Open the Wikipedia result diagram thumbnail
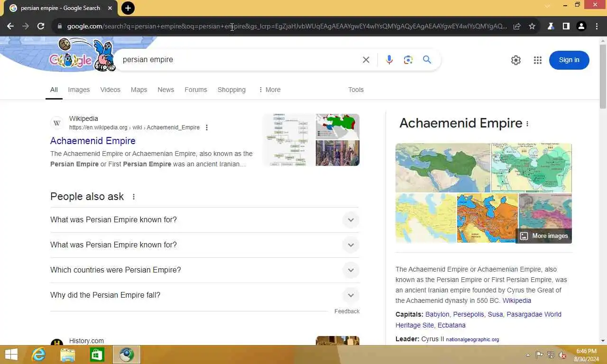Image resolution: width=607 pixels, height=364 pixels. point(289,140)
